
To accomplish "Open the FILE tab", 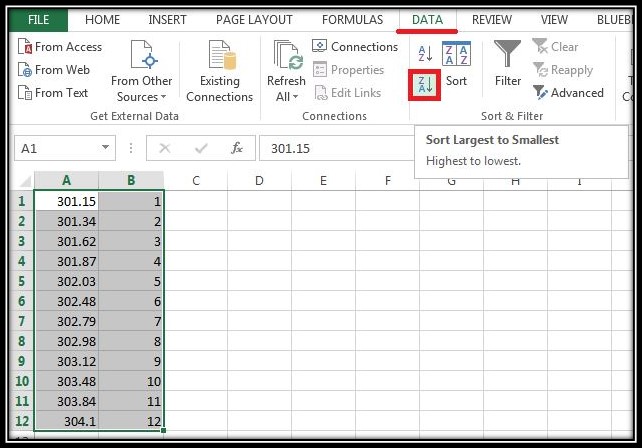I will [x=38, y=20].
